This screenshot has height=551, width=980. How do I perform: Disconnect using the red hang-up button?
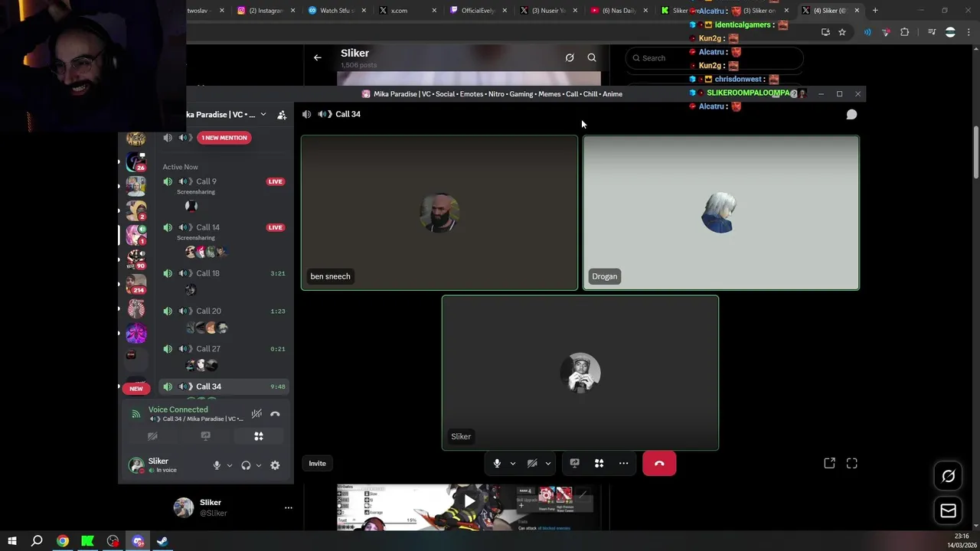[659, 463]
